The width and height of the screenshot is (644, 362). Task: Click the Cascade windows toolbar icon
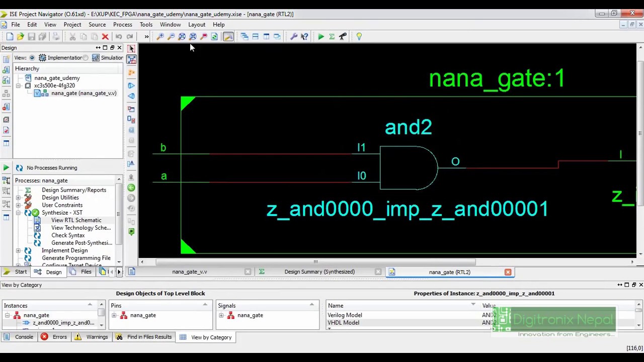tap(245, 36)
